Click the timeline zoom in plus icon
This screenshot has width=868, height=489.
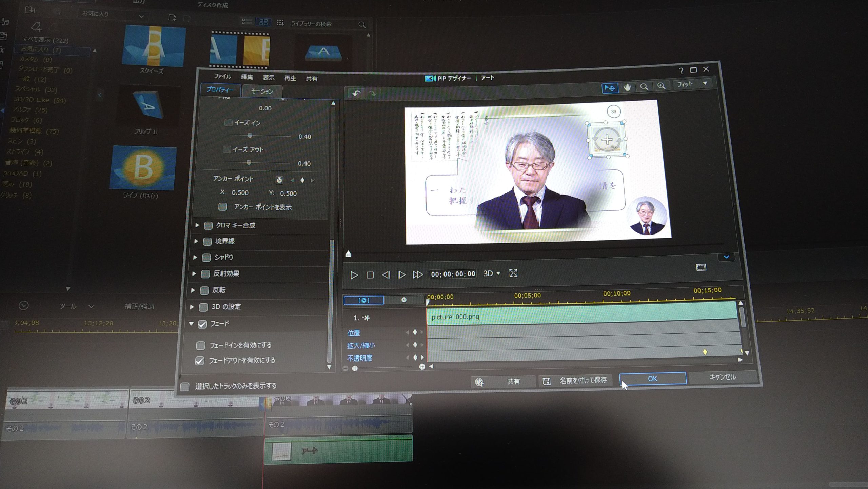(x=422, y=367)
